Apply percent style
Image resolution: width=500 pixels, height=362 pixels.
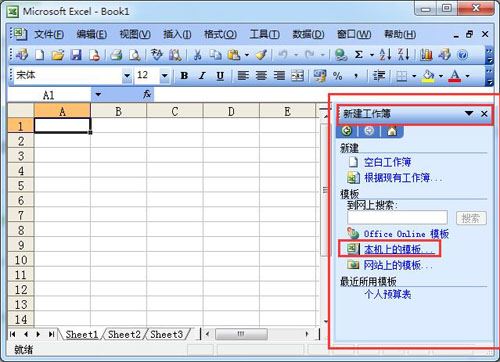click(x=338, y=76)
